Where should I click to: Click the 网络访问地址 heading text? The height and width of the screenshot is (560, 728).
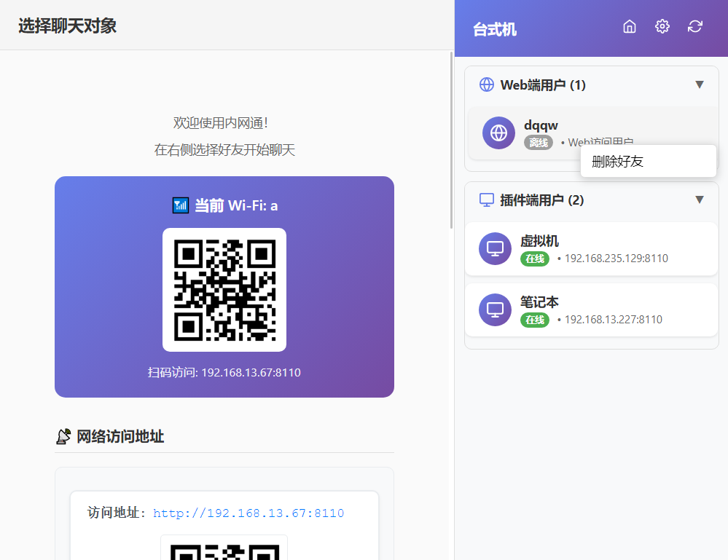click(x=120, y=437)
